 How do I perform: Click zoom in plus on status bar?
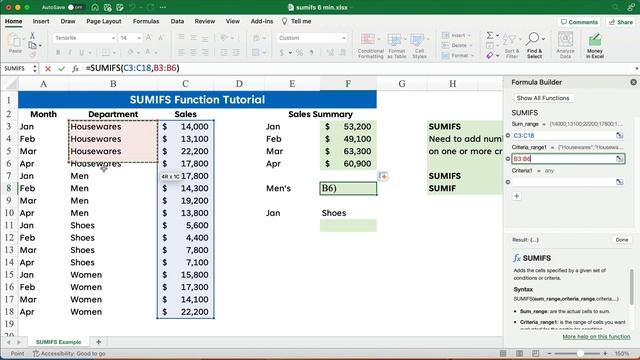[x=605, y=353]
